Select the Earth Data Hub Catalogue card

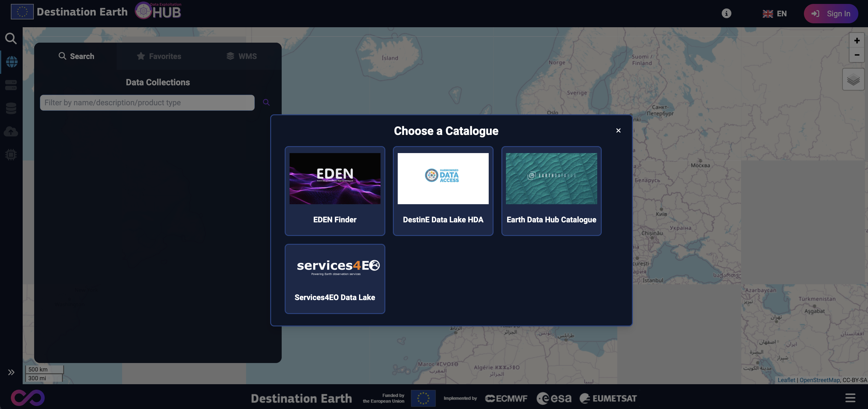(x=551, y=191)
